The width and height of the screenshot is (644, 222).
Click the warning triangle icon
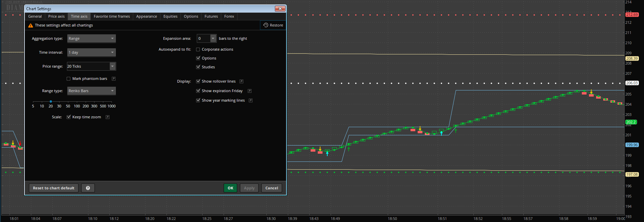tap(31, 25)
